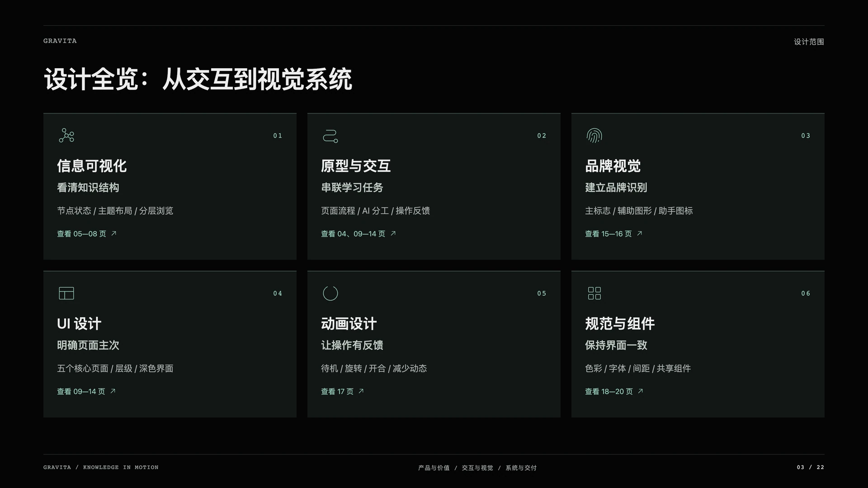Select 系统与交付 in the footer navigation
This screenshot has height=488, width=868.
click(521, 468)
